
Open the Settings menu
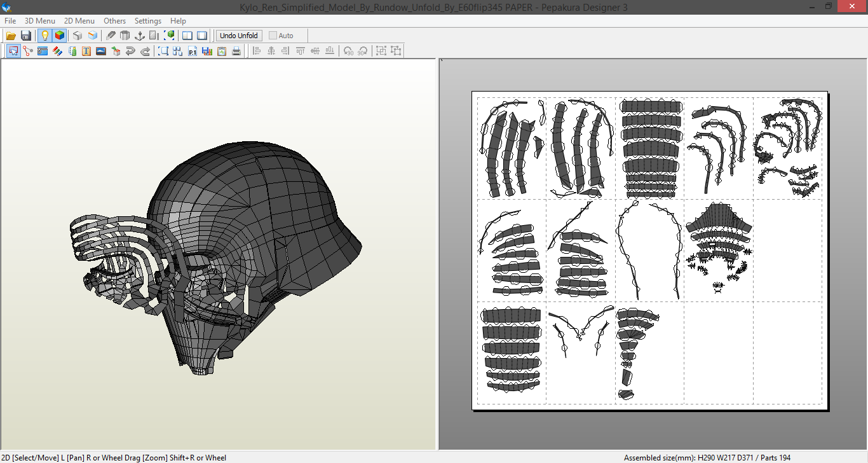click(148, 21)
